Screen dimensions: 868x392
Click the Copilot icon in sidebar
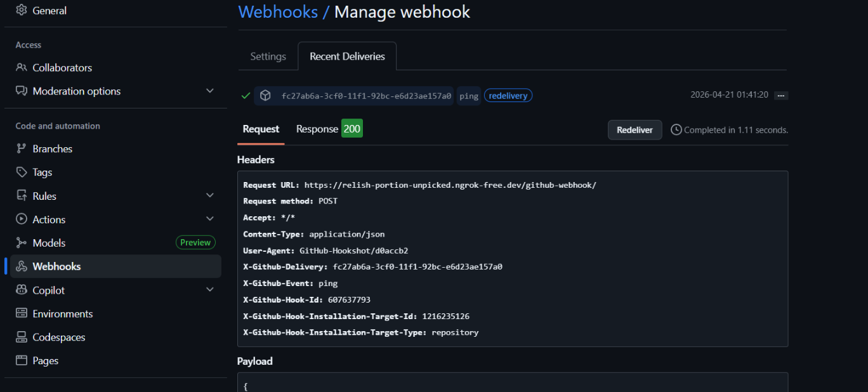[x=22, y=291]
